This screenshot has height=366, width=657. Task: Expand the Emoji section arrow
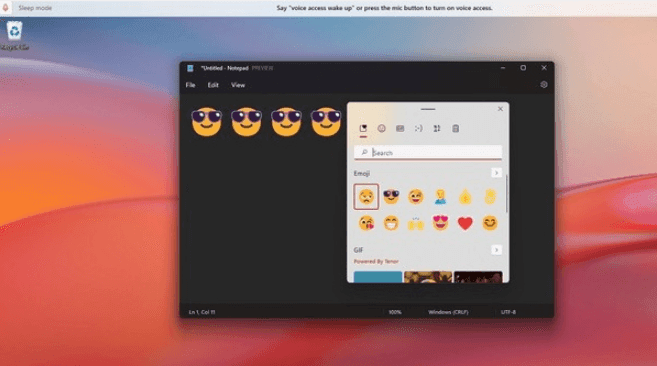496,173
